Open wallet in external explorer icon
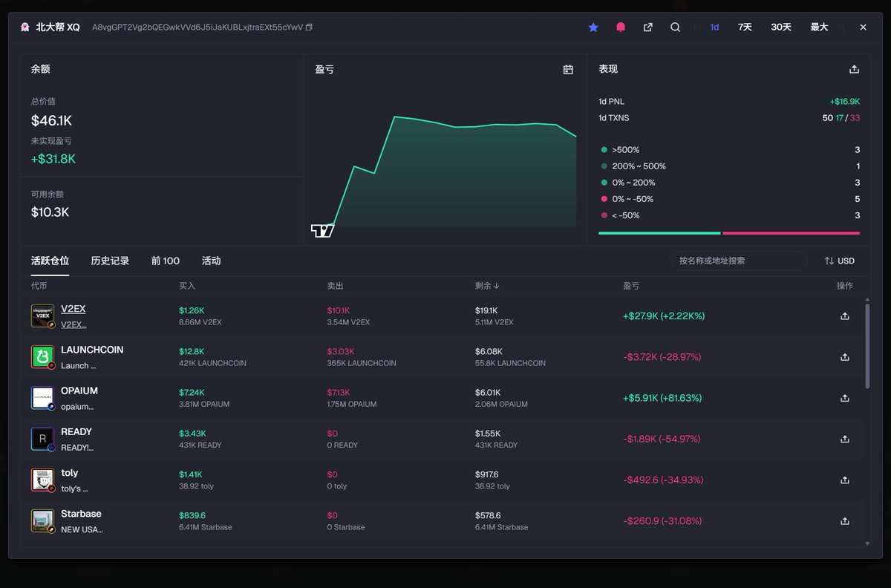891x588 pixels. pos(647,27)
